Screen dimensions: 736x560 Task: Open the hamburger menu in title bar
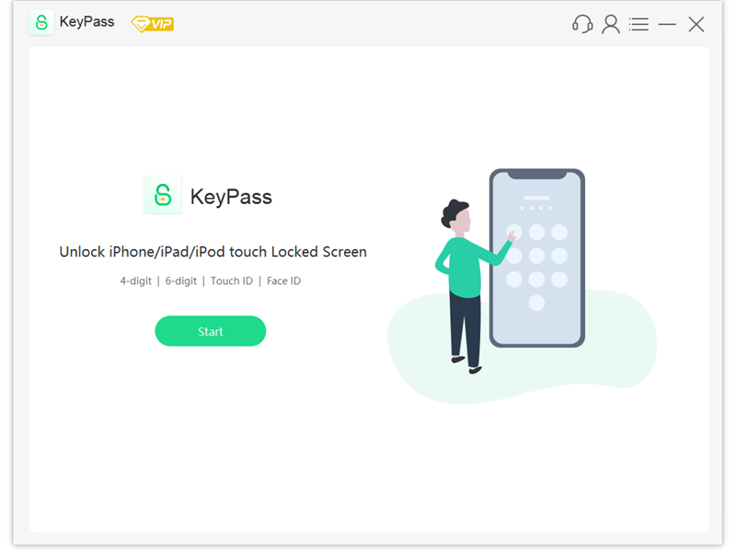638,24
